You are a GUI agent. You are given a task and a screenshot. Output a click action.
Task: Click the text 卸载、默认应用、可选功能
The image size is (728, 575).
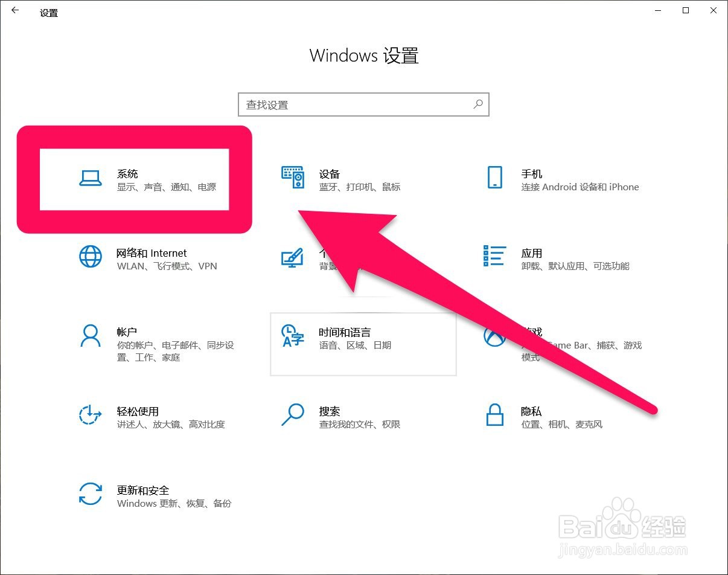[x=575, y=266]
